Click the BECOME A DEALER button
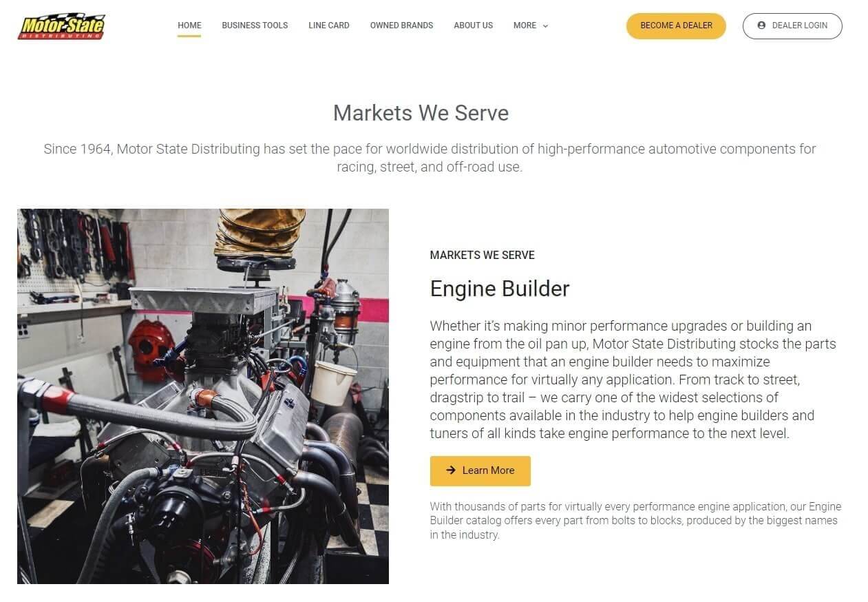868x602 pixels. coord(676,26)
